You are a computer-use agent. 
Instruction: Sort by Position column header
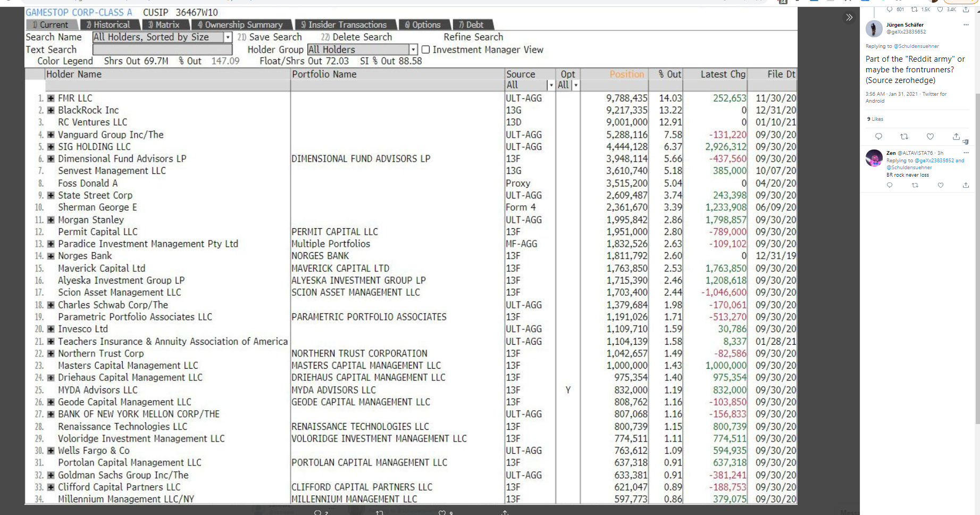click(x=626, y=74)
